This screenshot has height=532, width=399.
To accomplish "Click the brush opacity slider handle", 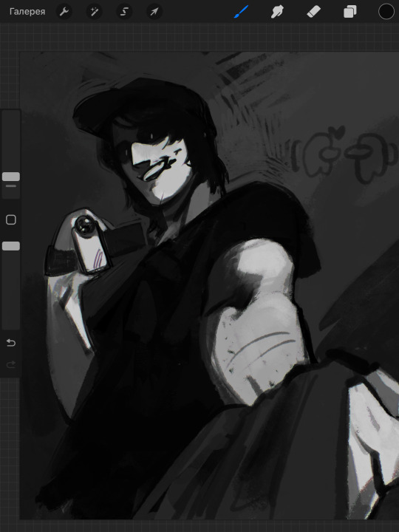I will coord(11,246).
